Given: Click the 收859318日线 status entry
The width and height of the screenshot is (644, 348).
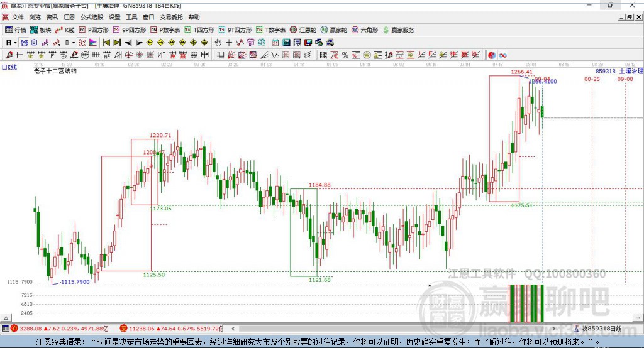Looking at the screenshot, I should [x=601, y=329].
